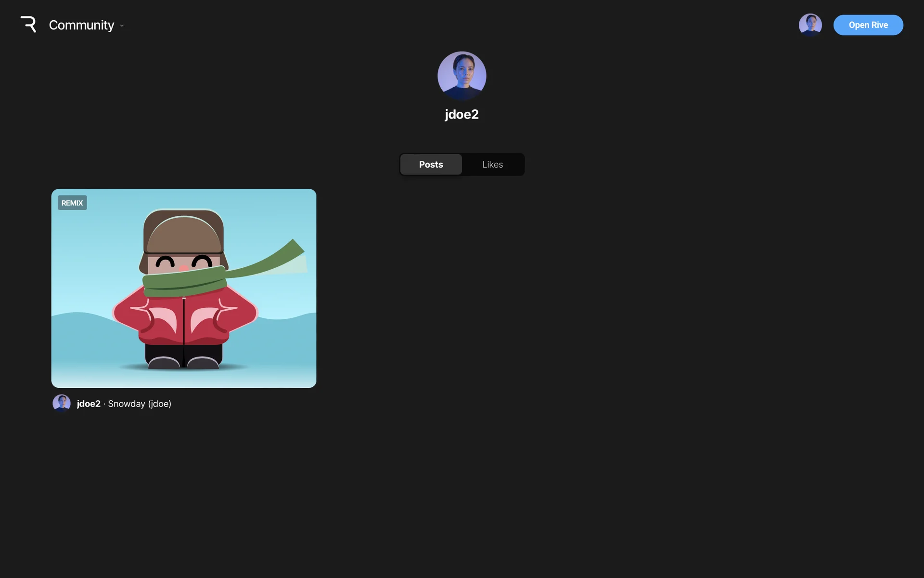Viewport: 924px width, 578px height.
Task: Click the Open Rive button
Action: [868, 25]
